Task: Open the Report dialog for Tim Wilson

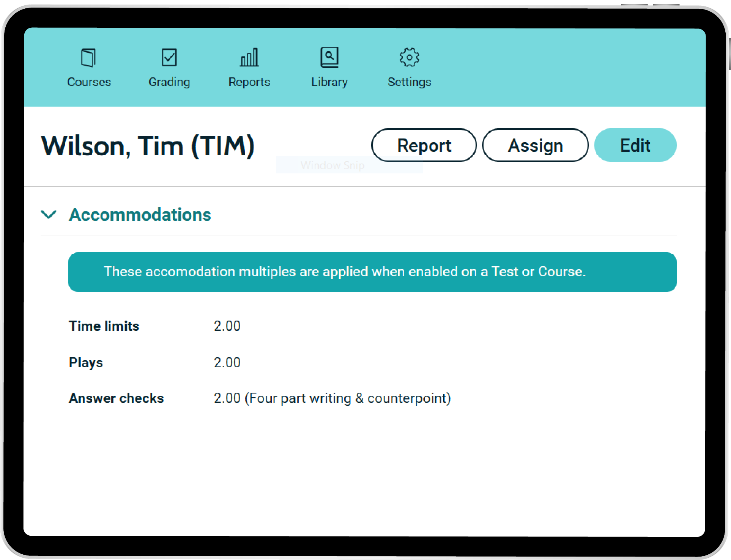Action: (x=424, y=145)
